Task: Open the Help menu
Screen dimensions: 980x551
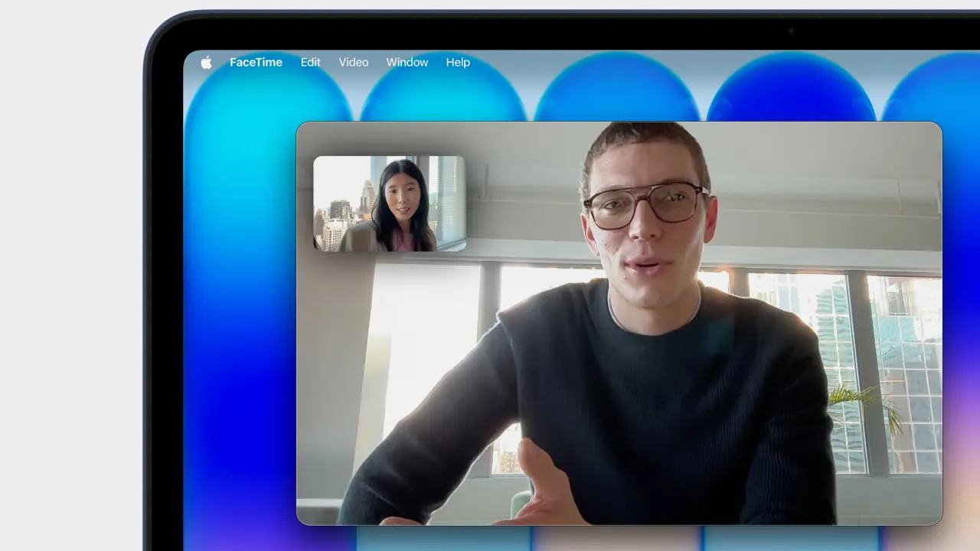Action: pyautogui.click(x=458, y=63)
